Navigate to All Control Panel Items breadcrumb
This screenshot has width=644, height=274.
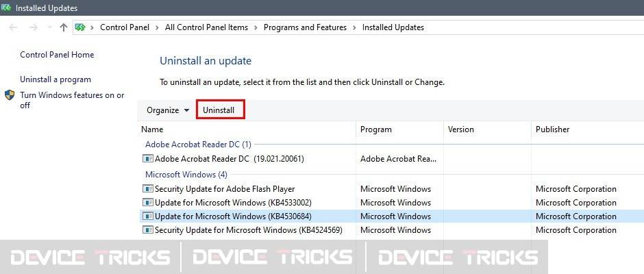207,27
